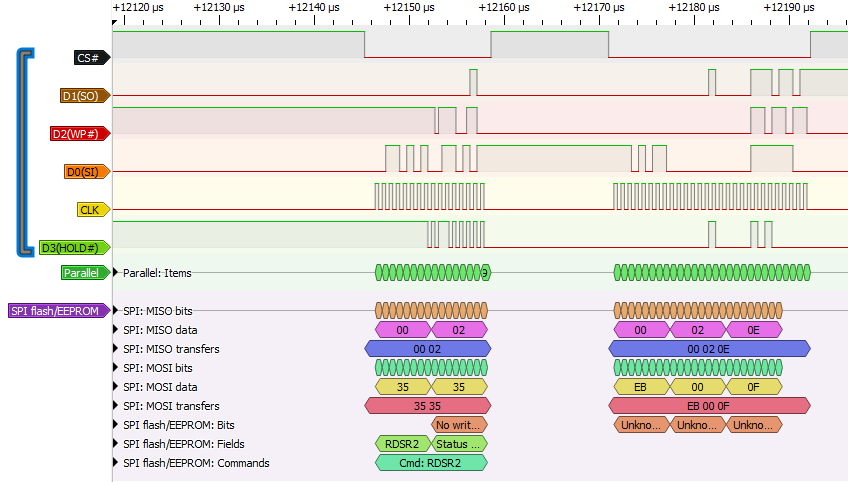Expand the Parallel: Items row

(115, 273)
